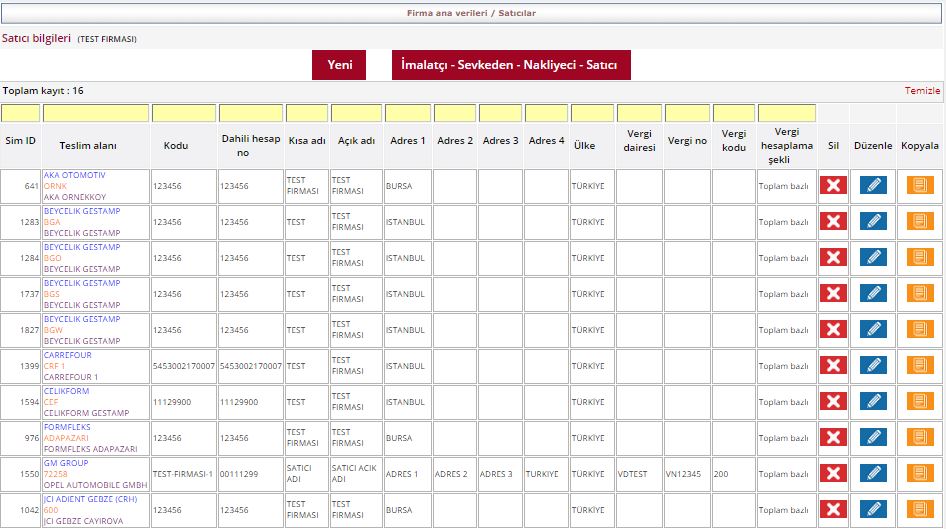This screenshot has width=946, height=529.
Task: Click the Kısa adı filter box
Action: (x=306, y=113)
